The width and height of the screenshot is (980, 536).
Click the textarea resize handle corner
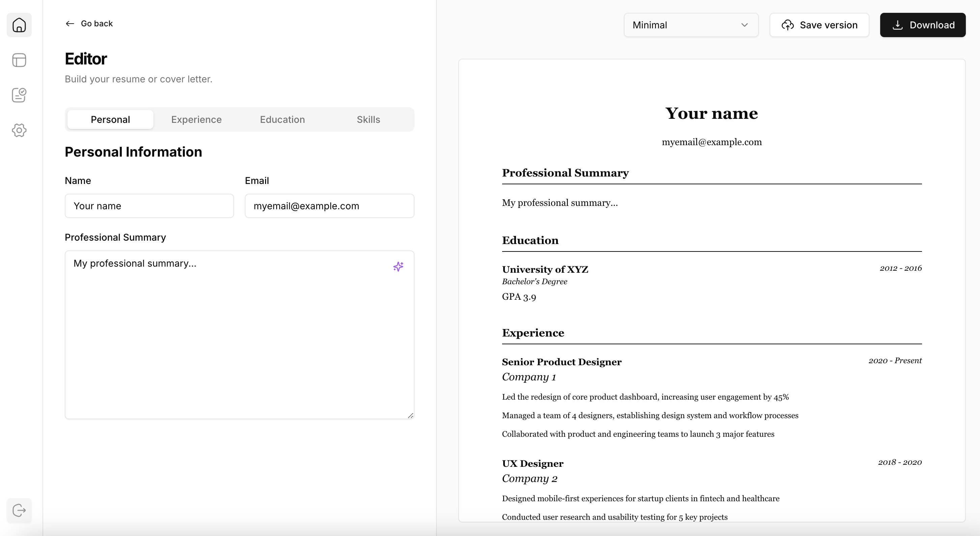410,416
